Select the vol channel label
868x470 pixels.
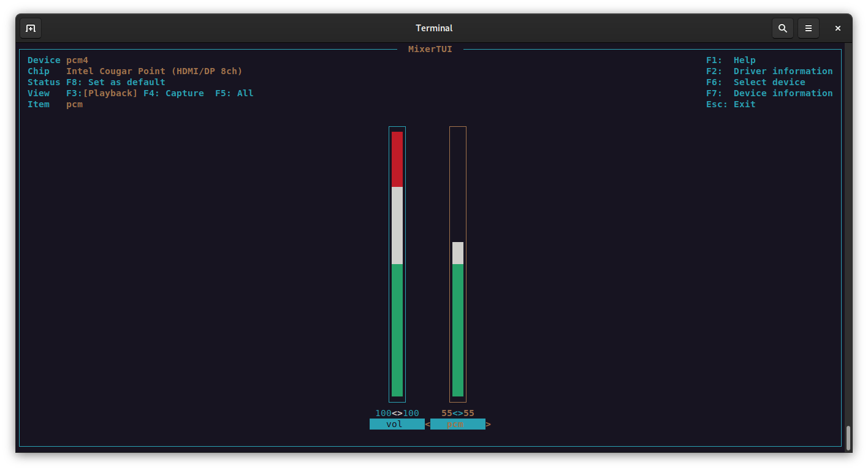coord(397,423)
